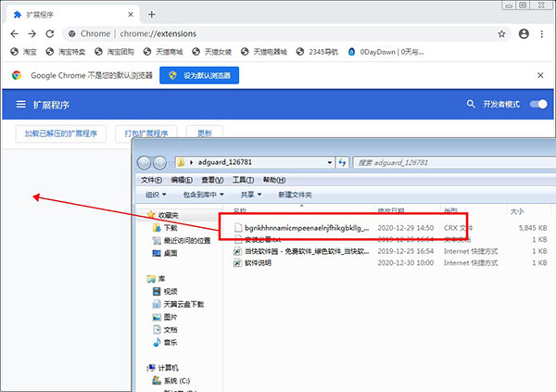
Task: Search extensions with magnifier icon
Action: point(471,105)
